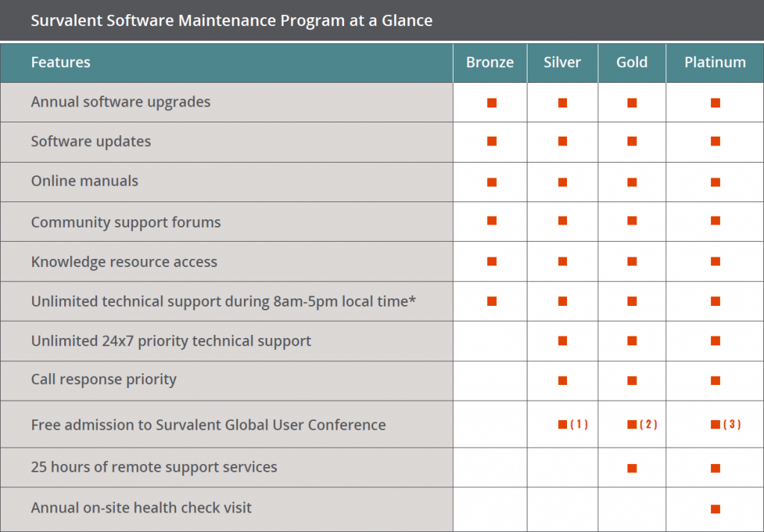764x532 pixels.
Task: Select the Silver column header
Action: (x=563, y=63)
